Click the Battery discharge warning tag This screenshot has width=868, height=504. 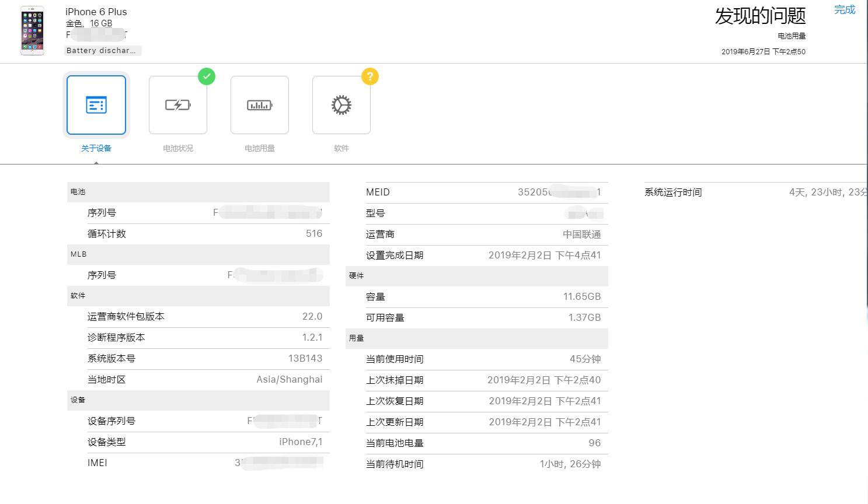(x=103, y=50)
